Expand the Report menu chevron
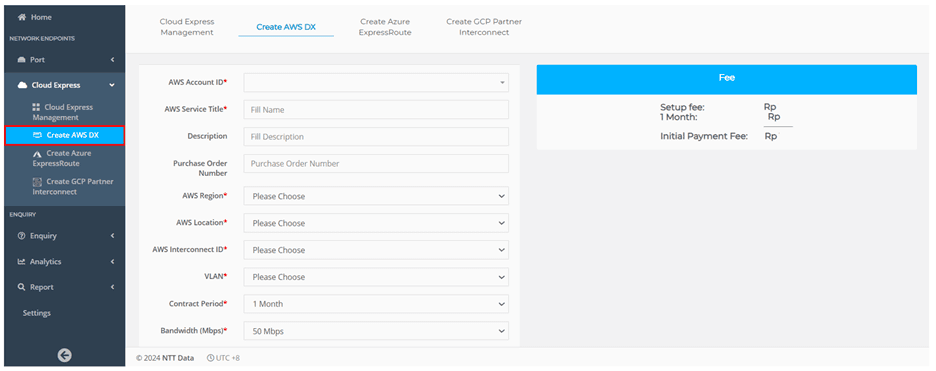Screen dimensions: 936x371 tap(112, 287)
